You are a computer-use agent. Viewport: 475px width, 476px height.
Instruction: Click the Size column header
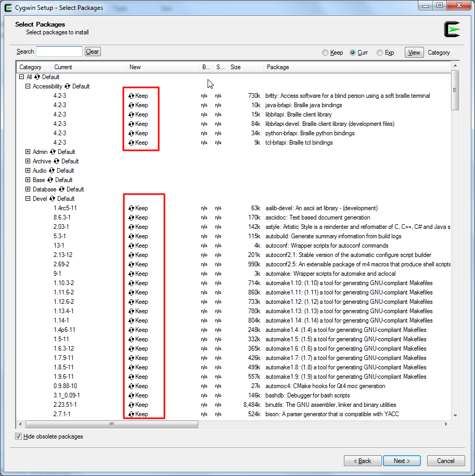point(245,67)
